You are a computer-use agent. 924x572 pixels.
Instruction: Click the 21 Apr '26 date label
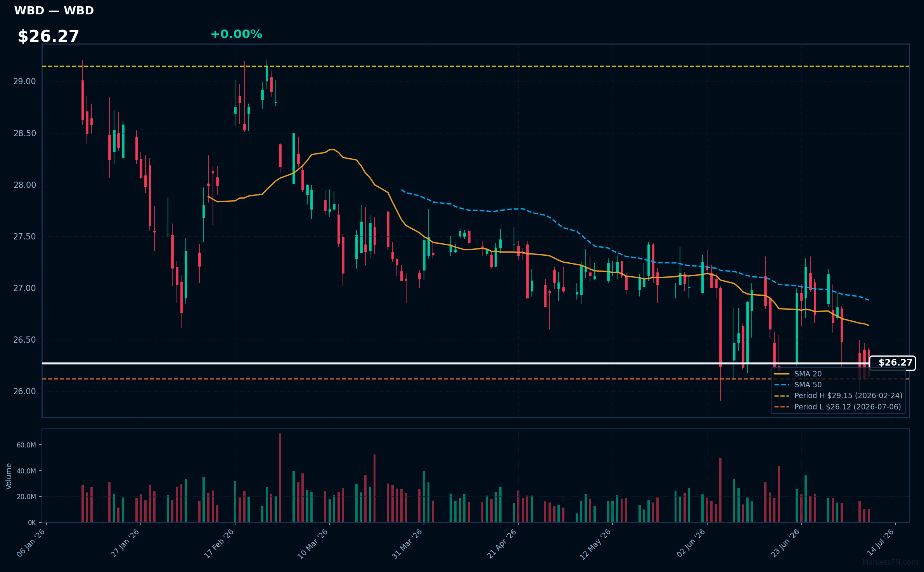pyautogui.click(x=502, y=543)
